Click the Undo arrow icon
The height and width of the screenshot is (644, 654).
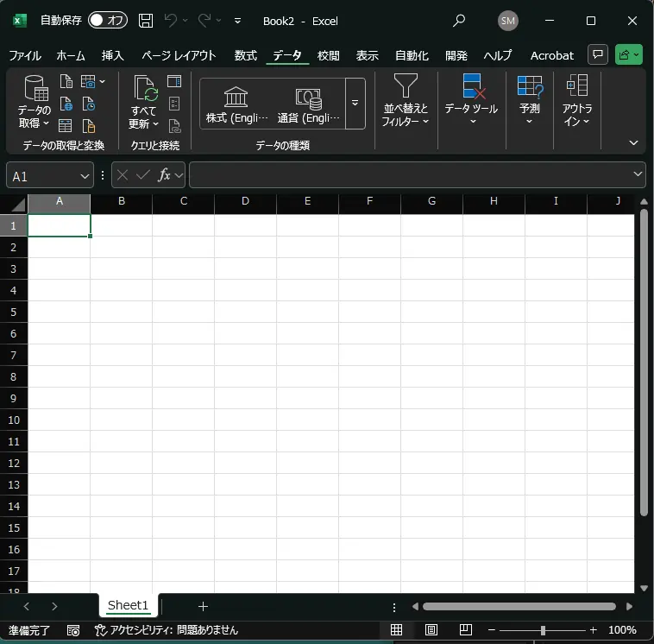[171, 20]
